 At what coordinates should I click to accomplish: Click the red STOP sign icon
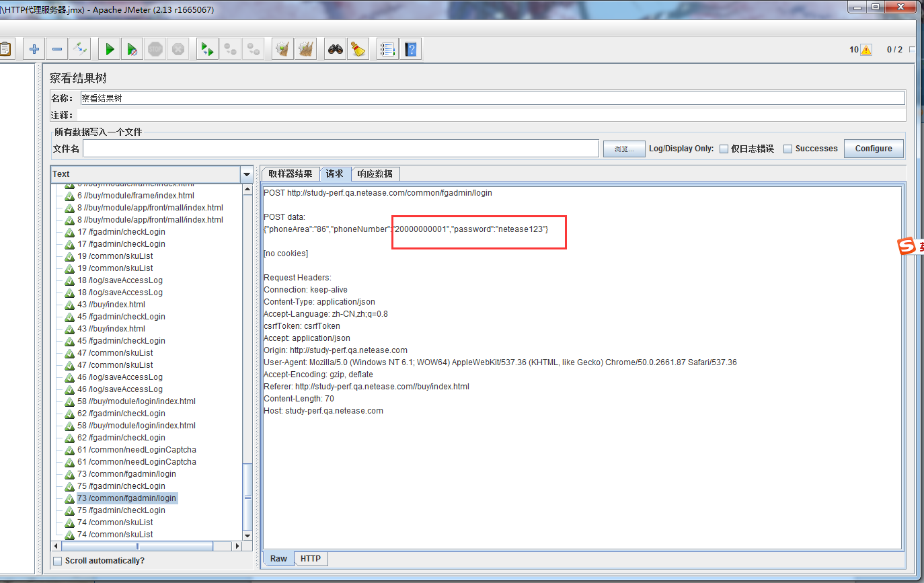[155, 49]
